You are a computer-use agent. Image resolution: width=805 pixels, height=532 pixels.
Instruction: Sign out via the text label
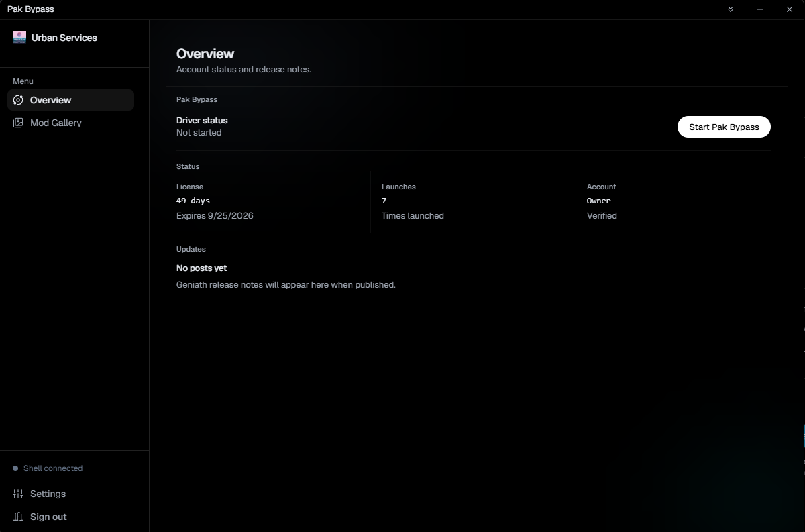click(48, 517)
